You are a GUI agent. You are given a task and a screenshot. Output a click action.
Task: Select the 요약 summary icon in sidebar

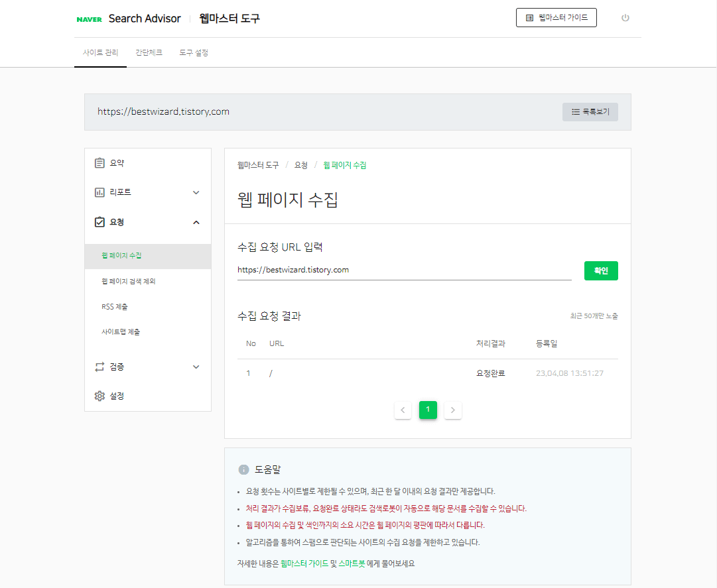[x=99, y=162]
